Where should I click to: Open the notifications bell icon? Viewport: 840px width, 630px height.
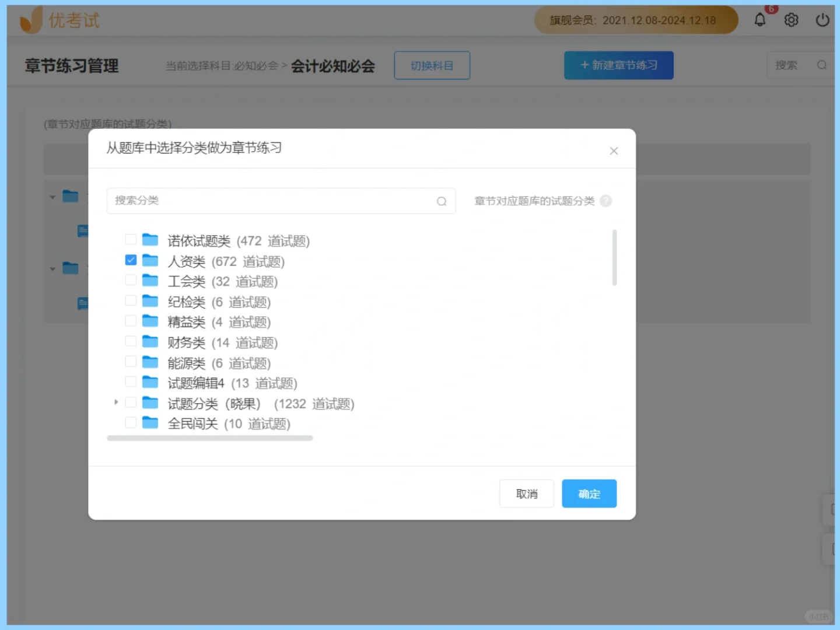[759, 19]
